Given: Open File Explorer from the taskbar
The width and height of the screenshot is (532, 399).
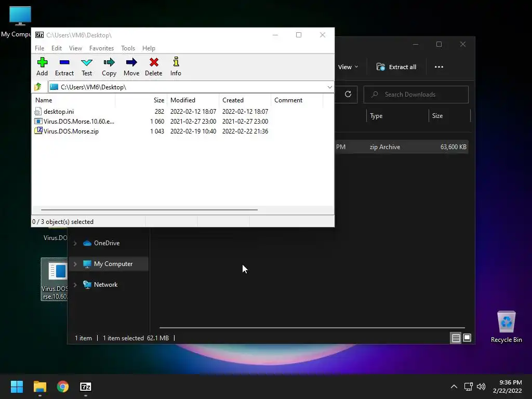Looking at the screenshot, I should (39, 387).
